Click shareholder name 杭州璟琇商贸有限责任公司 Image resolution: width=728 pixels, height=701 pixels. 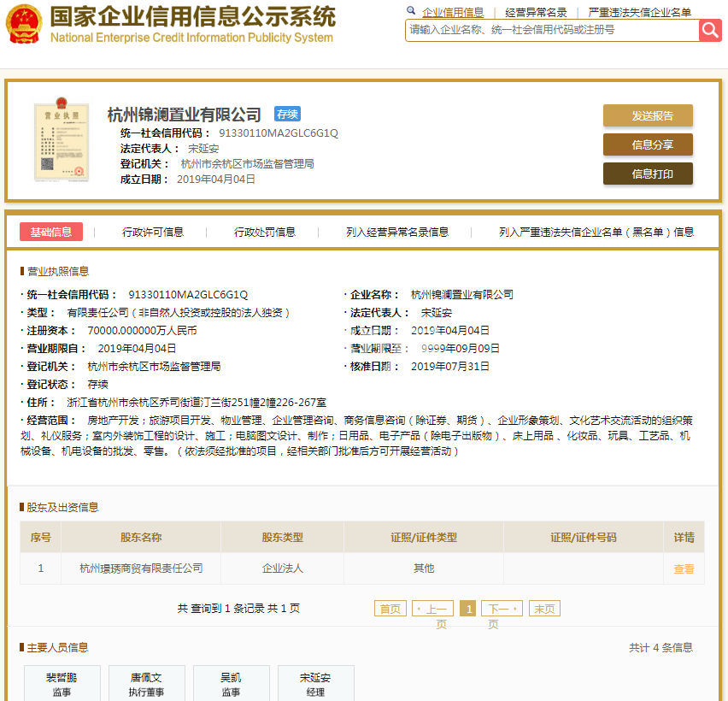pos(141,568)
